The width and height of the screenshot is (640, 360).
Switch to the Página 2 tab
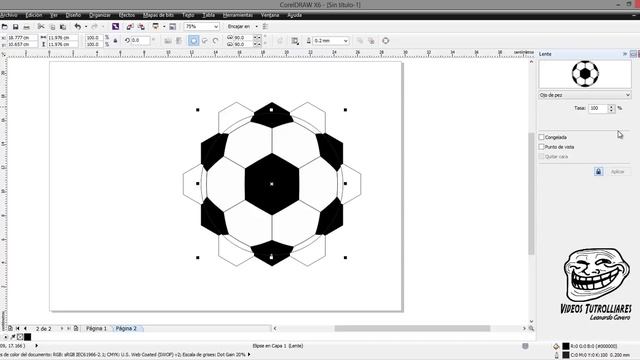(x=126, y=328)
